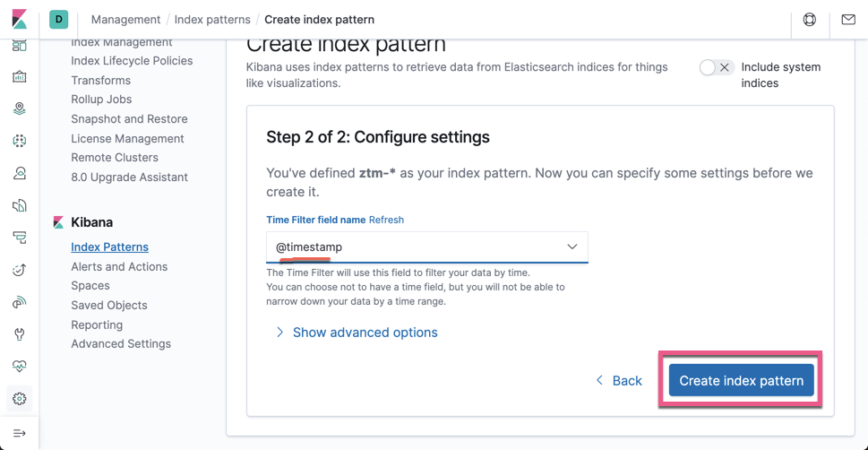Image resolution: width=868 pixels, height=450 pixels.
Task: Expand the side navigation menu
Action: [19, 433]
